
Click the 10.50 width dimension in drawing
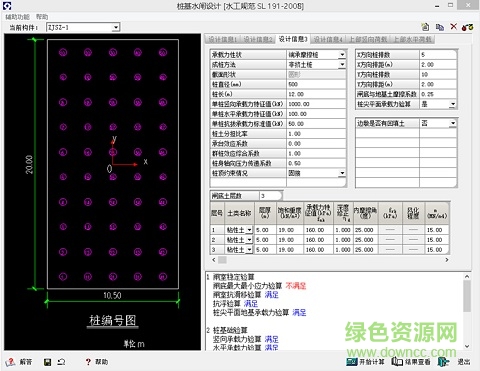pos(112,295)
